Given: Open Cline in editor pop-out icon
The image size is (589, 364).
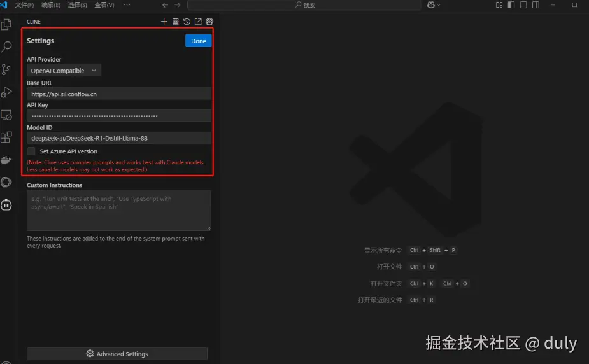Looking at the screenshot, I should click(x=198, y=22).
